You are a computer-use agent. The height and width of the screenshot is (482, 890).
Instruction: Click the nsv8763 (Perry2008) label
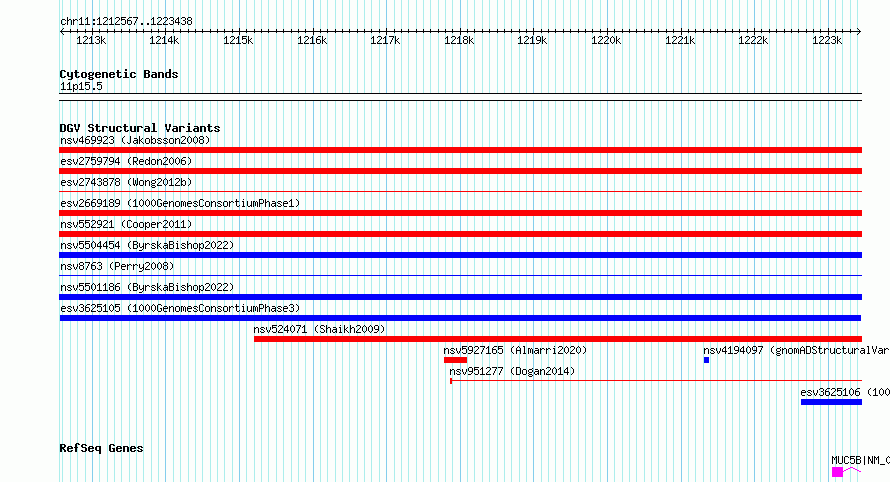(x=117, y=266)
